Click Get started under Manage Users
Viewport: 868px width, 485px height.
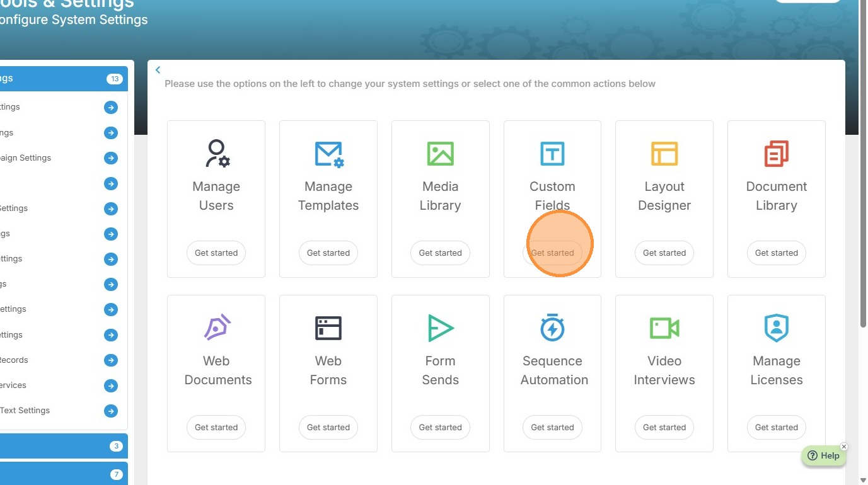[216, 253]
